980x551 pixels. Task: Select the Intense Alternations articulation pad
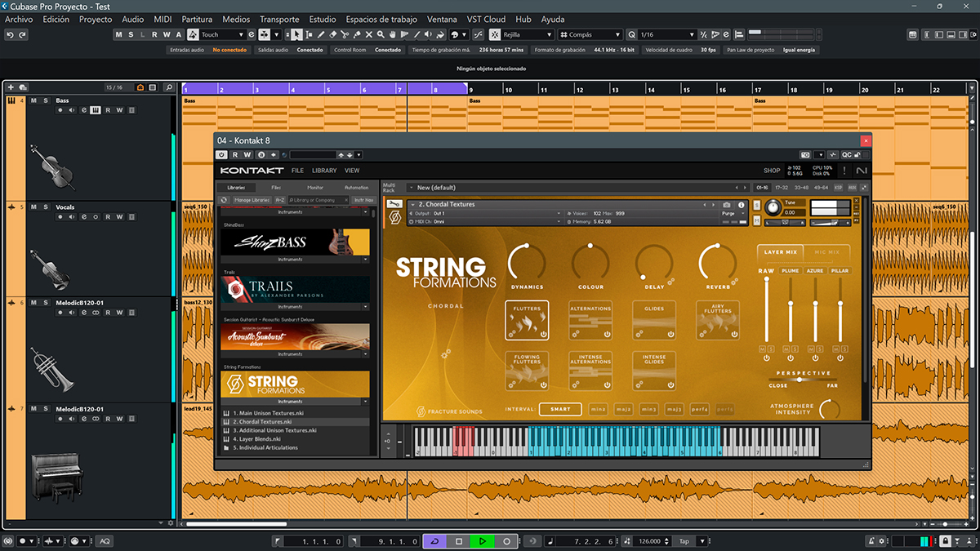(x=590, y=370)
